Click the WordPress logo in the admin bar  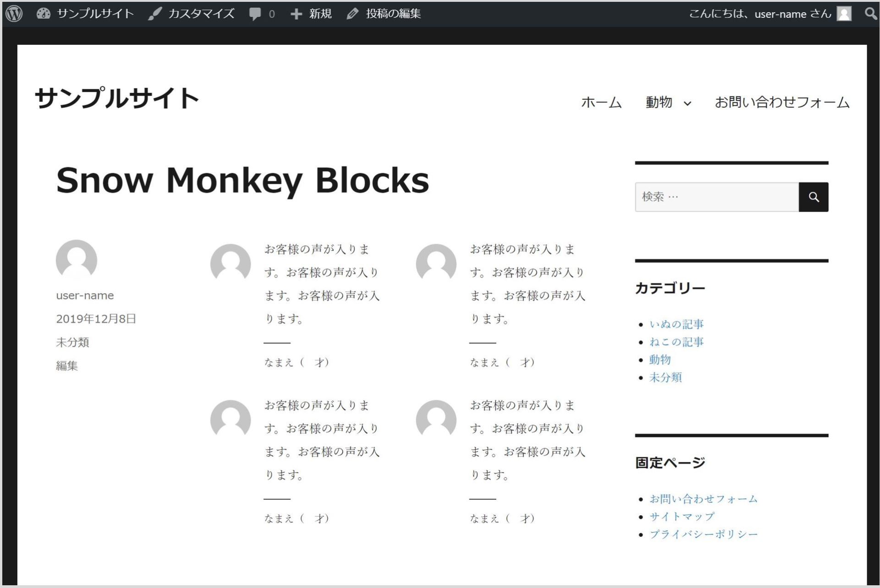(14, 14)
